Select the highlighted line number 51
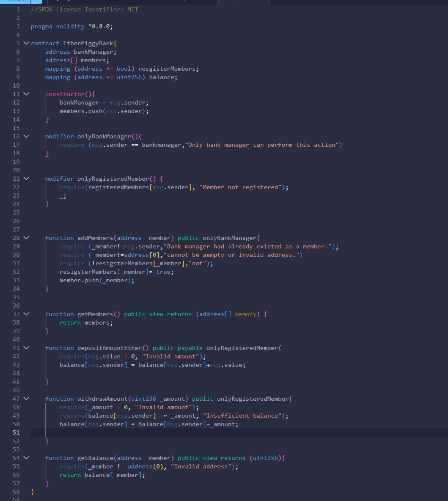 coord(16,432)
